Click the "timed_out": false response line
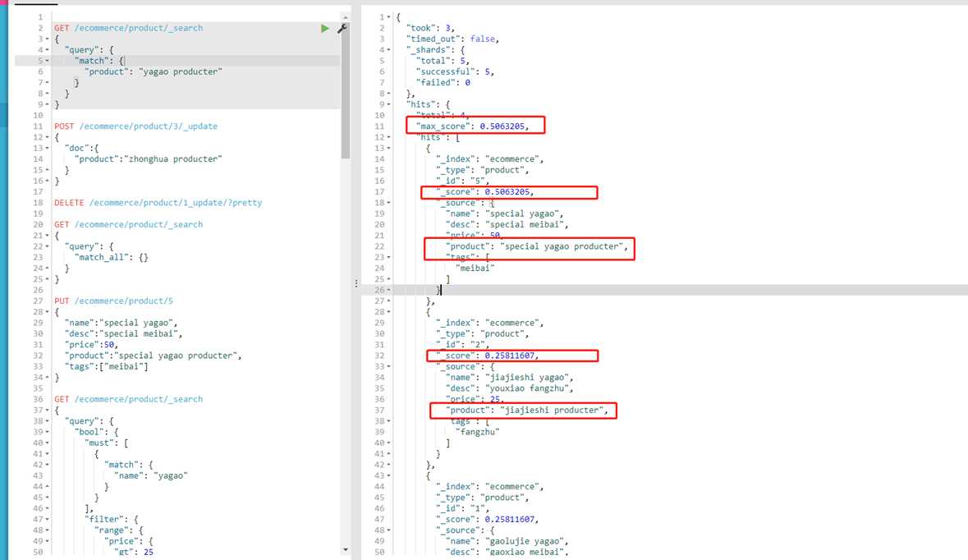968x560 pixels. point(452,39)
